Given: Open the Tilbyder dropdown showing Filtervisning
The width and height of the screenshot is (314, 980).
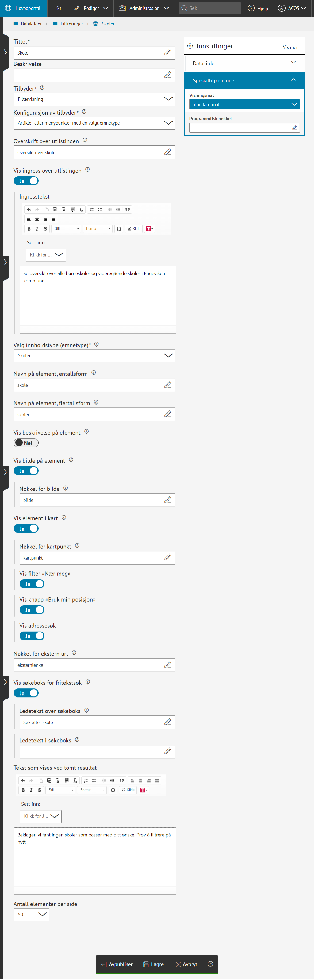Looking at the screenshot, I should [x=94, y=99].
